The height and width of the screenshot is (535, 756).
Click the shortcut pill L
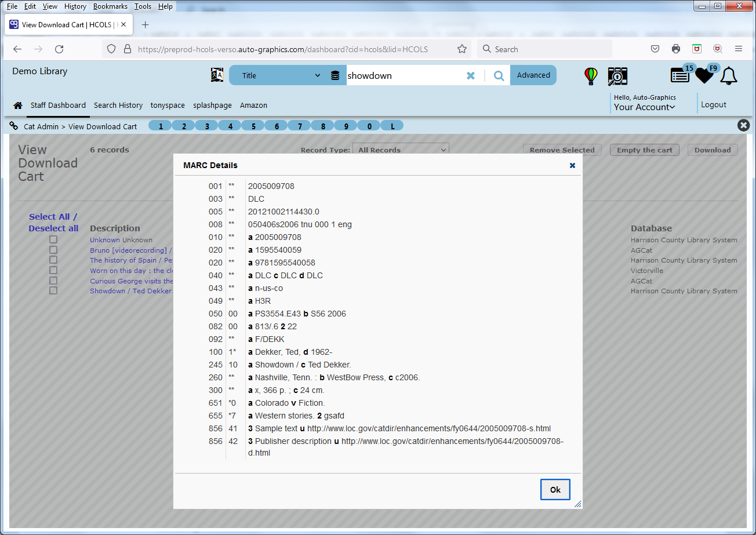[392, 126]
